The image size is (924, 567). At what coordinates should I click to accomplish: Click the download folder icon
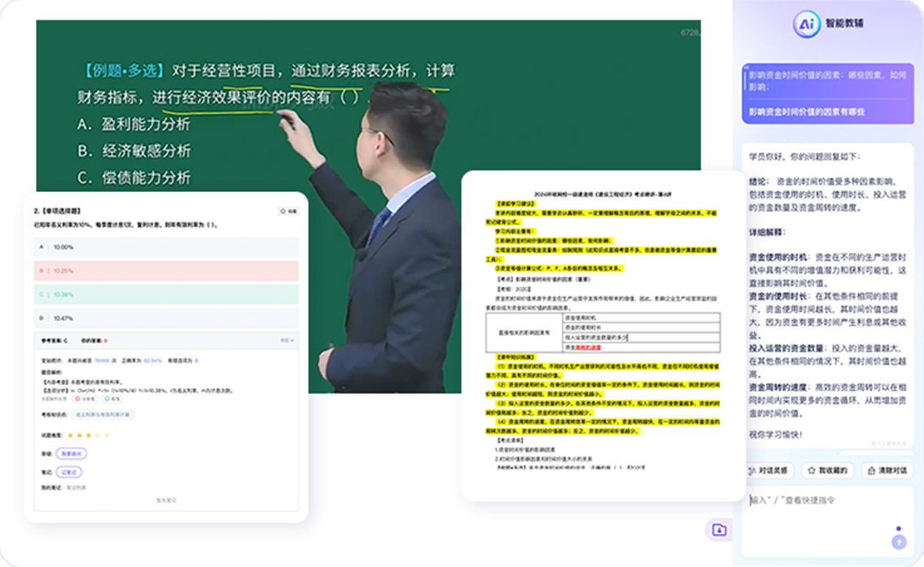click(719, 529)
